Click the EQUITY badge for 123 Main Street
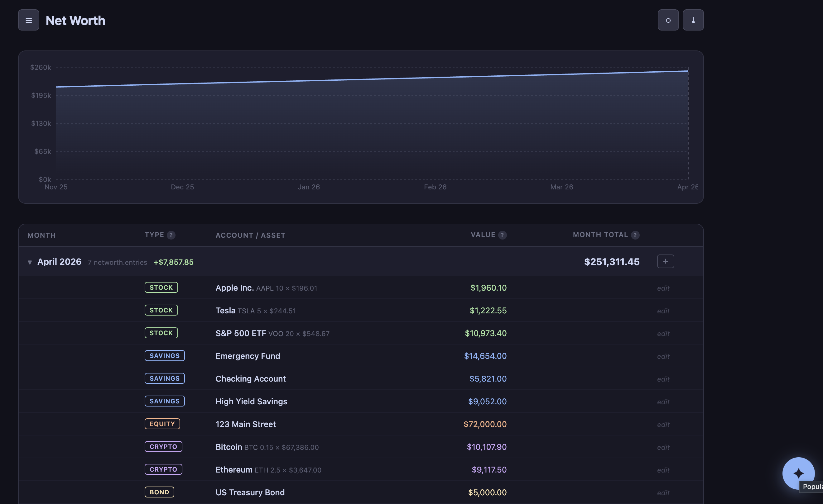This screenshot has width=823, height=504. pos(162,424)
